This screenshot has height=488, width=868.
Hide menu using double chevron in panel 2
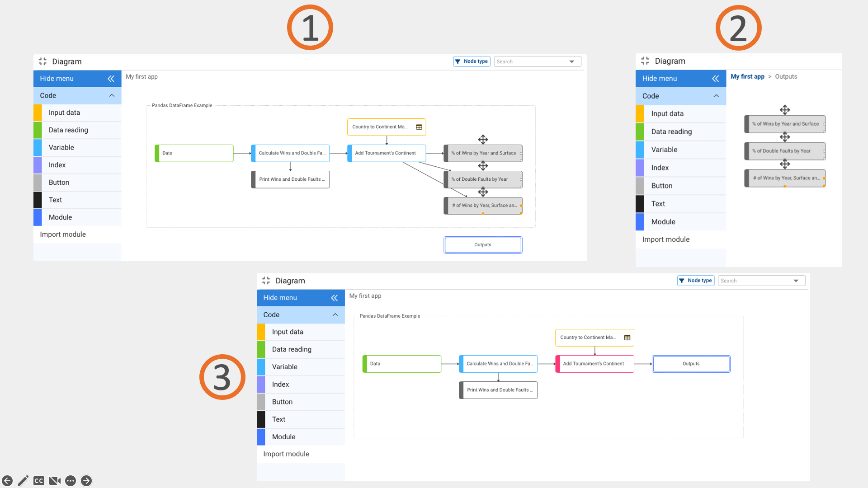point(715,79)
